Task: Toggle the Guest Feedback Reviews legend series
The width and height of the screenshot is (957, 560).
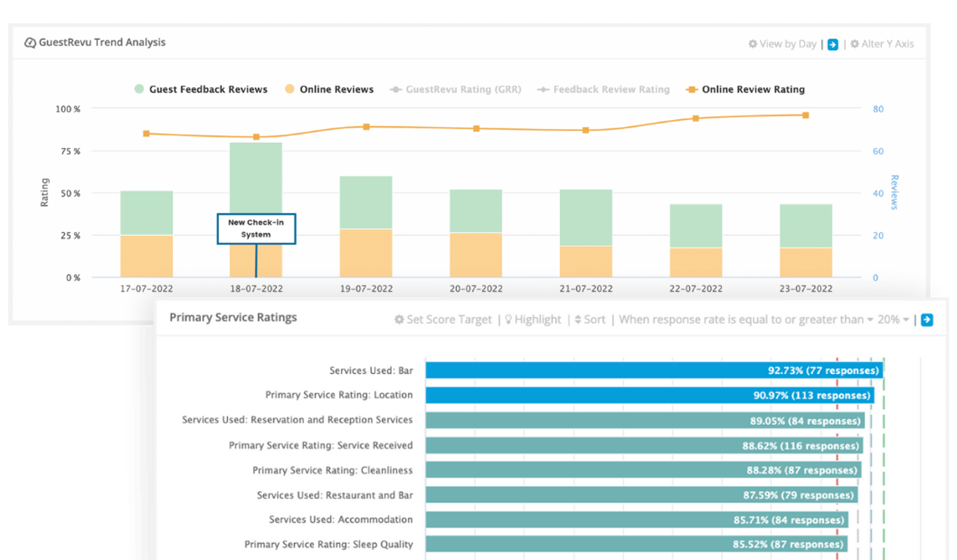Action: [201, 89]
